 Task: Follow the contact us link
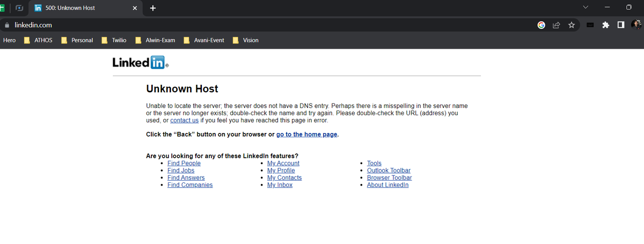[184, 121]
